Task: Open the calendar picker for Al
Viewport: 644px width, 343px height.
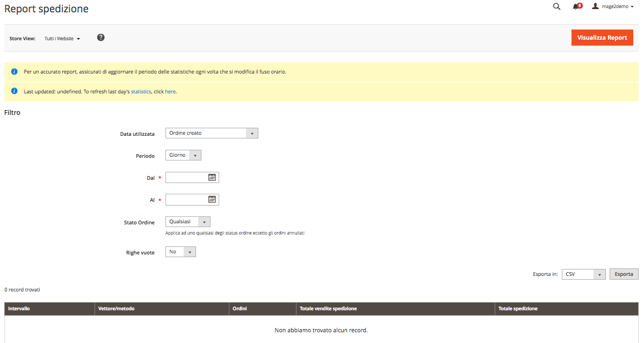Action: click(x=212, y=199)
